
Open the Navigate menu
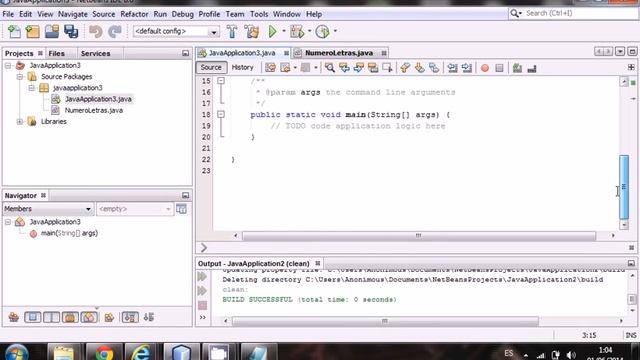coord(73,14)
